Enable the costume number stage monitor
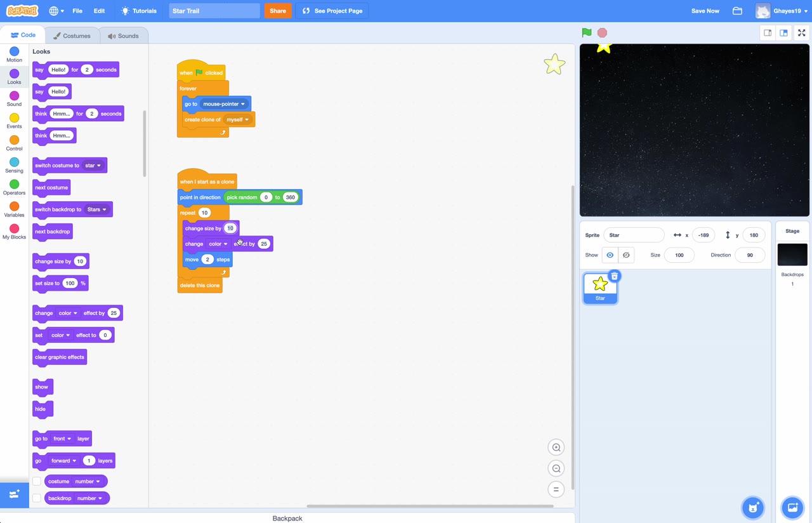Viewport: 812px width, 523px height. 37,481
